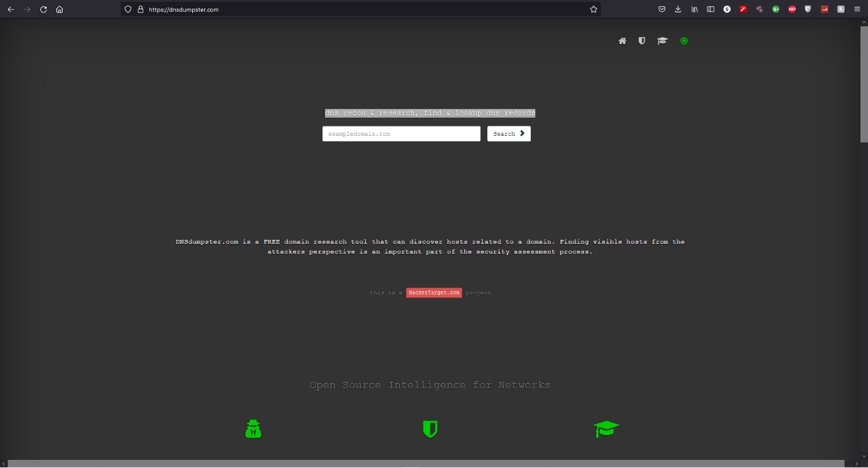Click the DNSdumpster home icon

pyautogui.click(x=622, y=41)
